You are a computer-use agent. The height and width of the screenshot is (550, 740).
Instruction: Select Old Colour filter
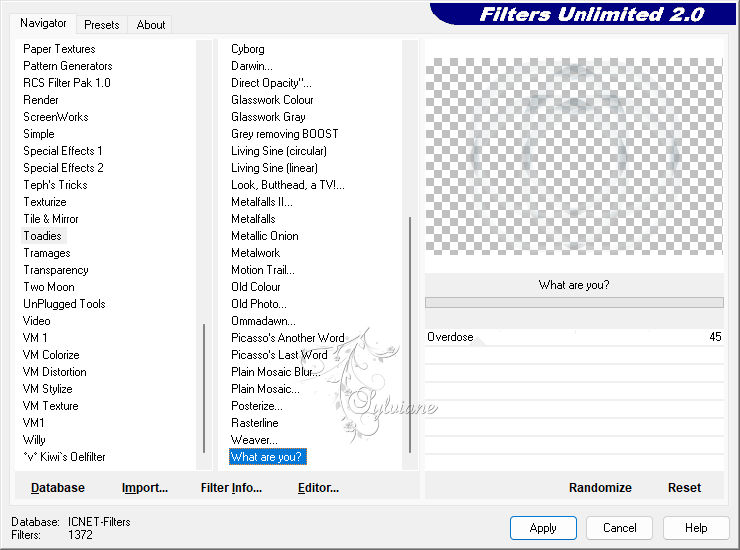click(255, 287)
